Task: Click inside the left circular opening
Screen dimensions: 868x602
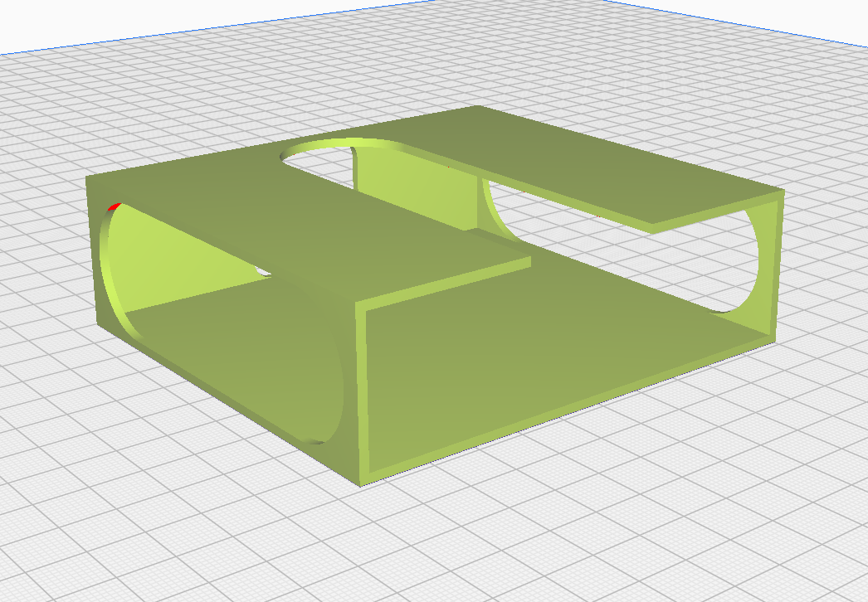Action: 166,260
